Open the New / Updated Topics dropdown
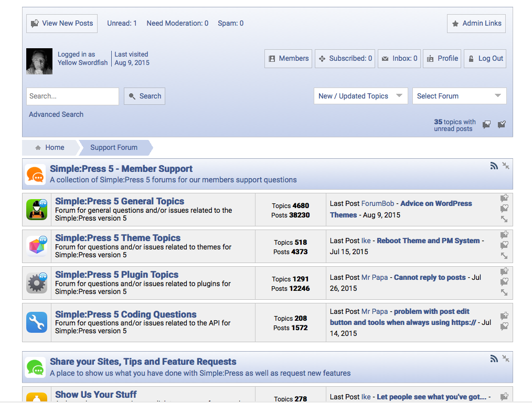 (x=360, y=96)
